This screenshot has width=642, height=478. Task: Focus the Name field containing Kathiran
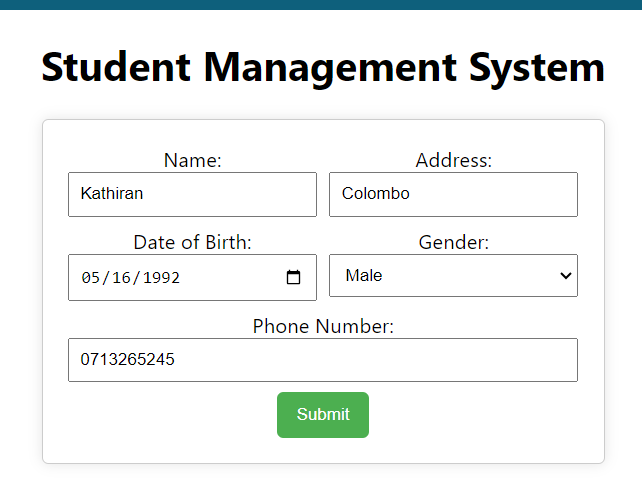(192, 194)
